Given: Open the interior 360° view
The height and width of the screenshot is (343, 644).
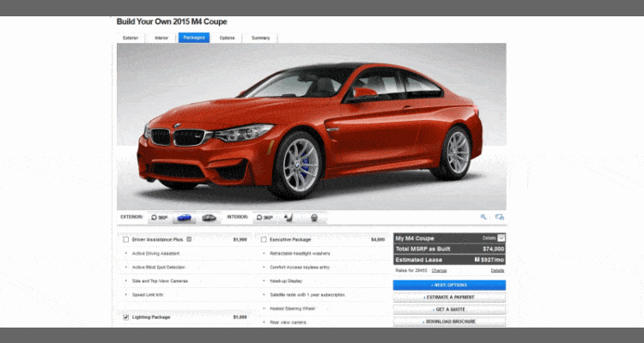Looking at the screenshot, I should tap(264, 218).
